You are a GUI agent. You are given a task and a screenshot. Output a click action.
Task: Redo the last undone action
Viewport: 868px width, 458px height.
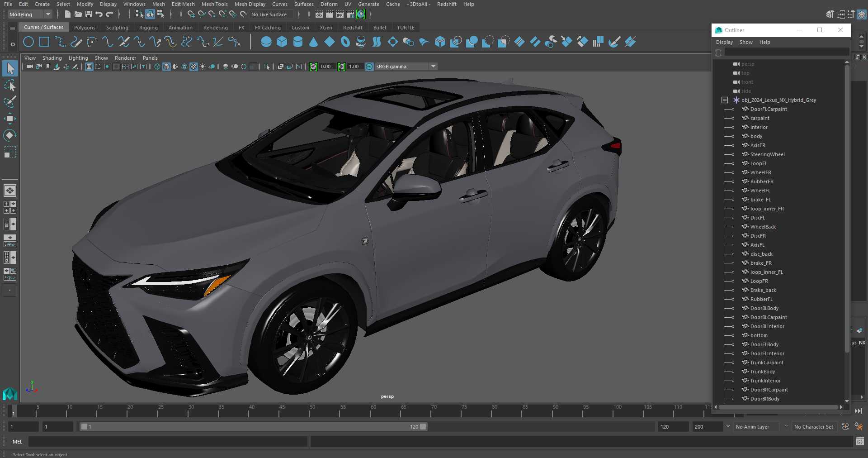click(x=109, y=14)
